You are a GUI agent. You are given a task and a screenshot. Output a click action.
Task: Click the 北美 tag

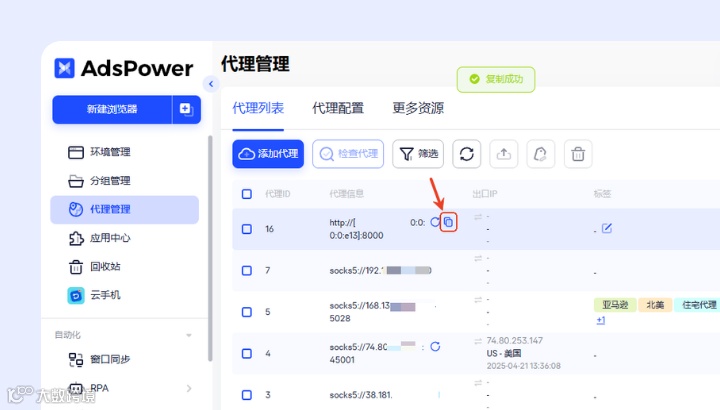(x=655, y=305)
